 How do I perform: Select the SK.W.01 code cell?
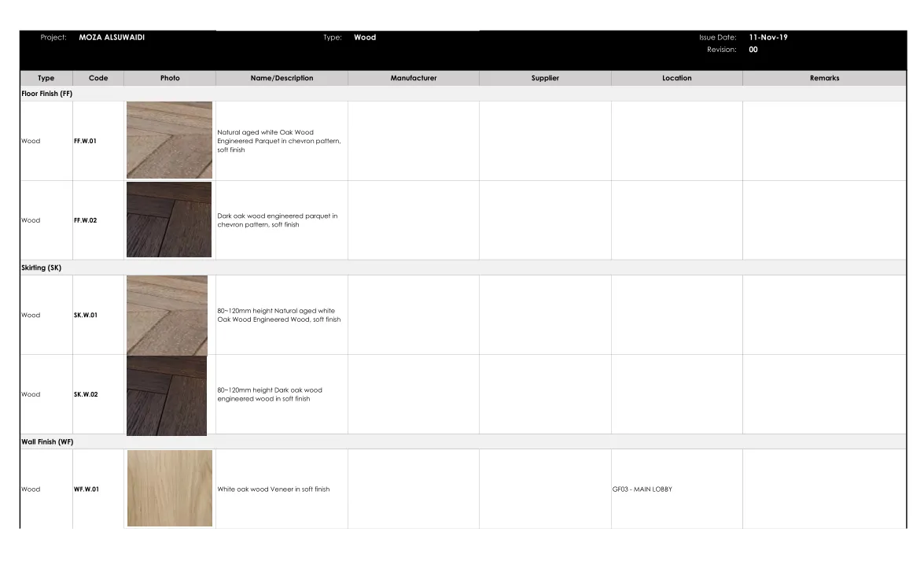86,315
